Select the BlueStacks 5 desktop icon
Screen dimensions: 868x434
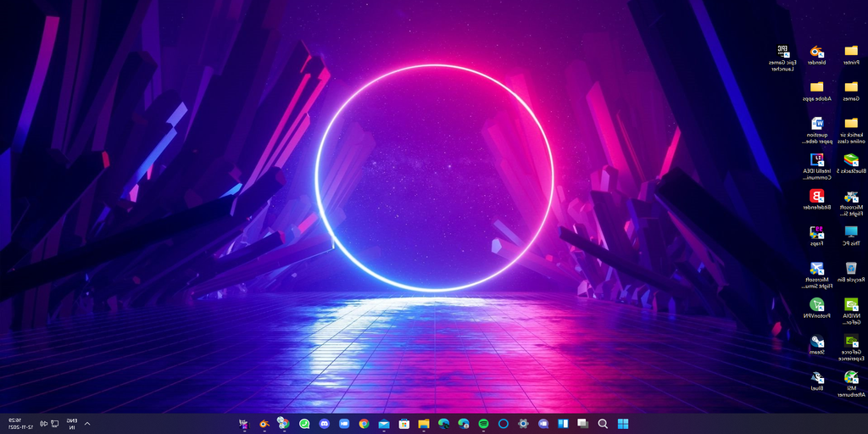[x=850, y=160]
